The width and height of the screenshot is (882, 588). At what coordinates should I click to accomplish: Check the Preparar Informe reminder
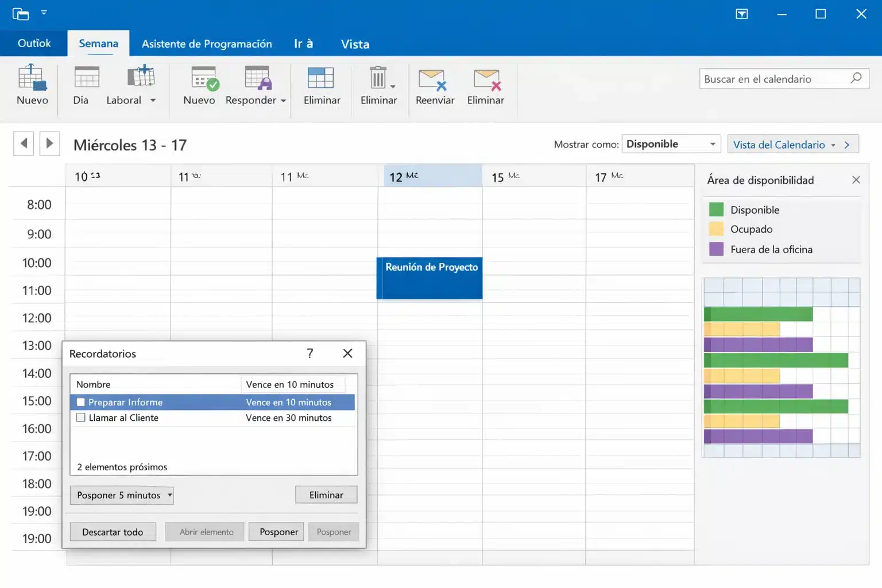(x=80, y=402)
